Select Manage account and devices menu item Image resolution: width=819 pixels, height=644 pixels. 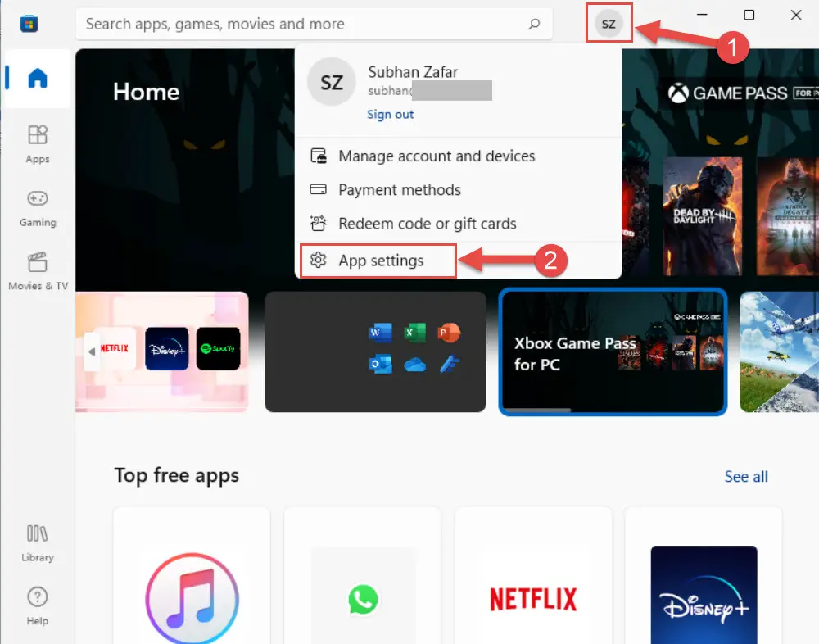pos(458,156)
